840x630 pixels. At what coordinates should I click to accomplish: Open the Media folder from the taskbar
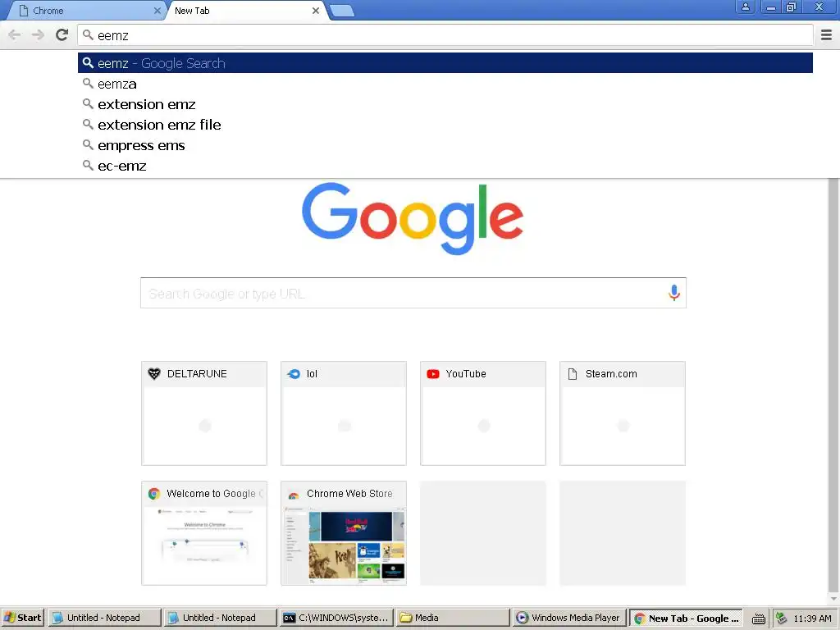tap(452, 618)
